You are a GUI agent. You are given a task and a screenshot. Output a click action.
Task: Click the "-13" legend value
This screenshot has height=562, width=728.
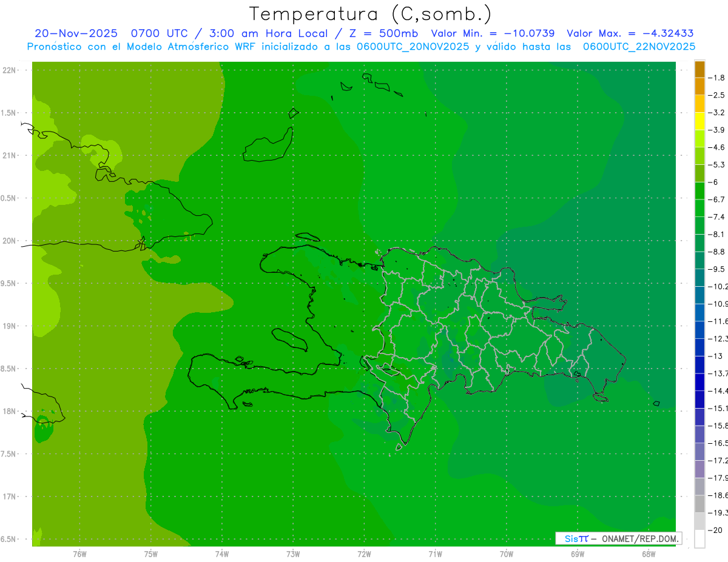pos(715,356)
